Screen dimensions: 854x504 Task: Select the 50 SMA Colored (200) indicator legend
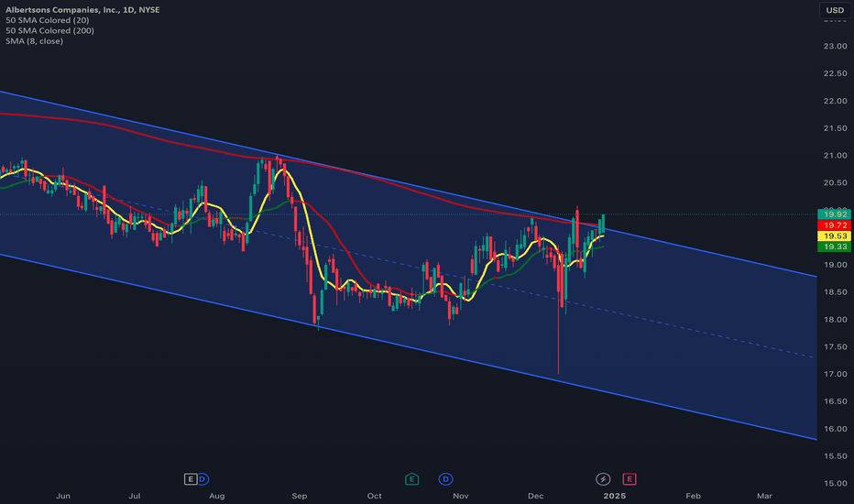pyautogui.click(x=49, y=30)
